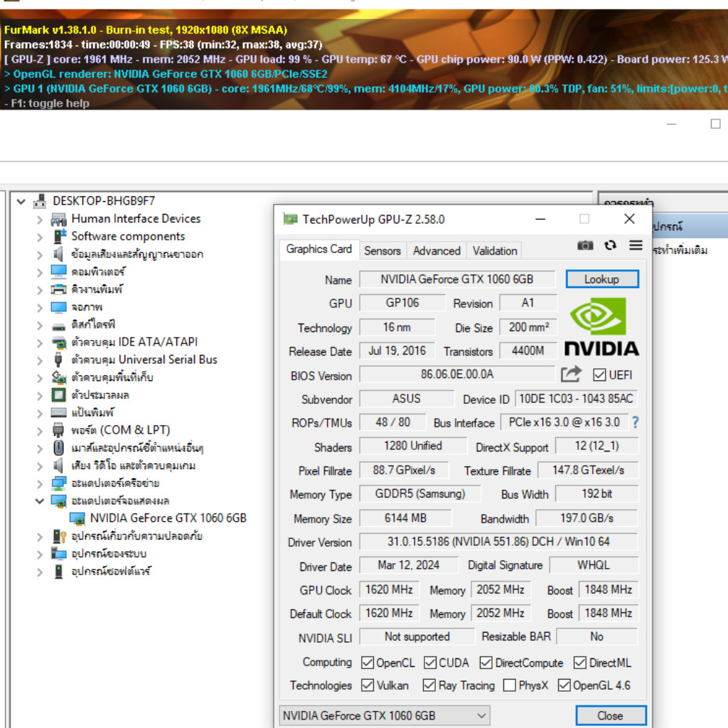Click the NVIDIA logo in GPU-Z
The height and width of the screenshot is (728, 728).
(x=601, y=327)
